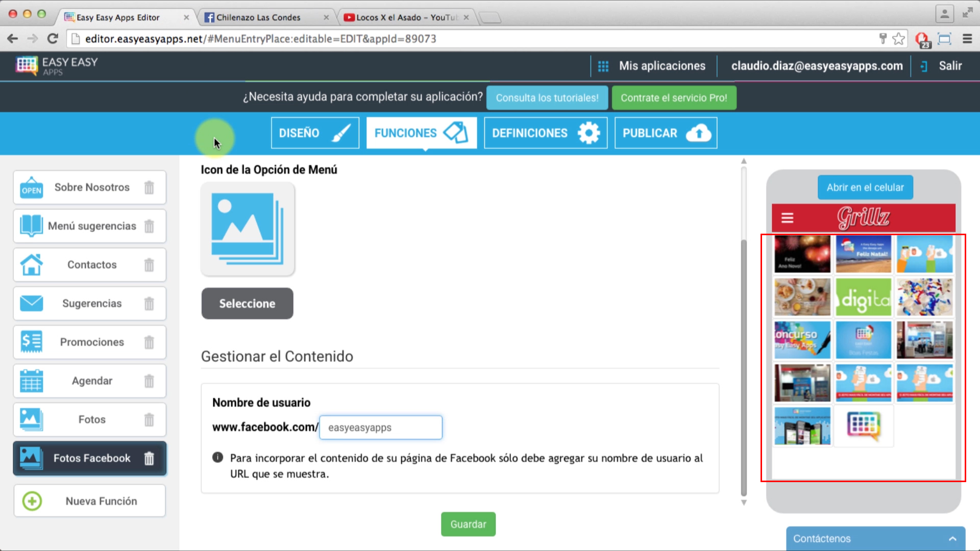980x551 pixels.
Task: Click the Seleccione image button
Action: click(247, 304)
